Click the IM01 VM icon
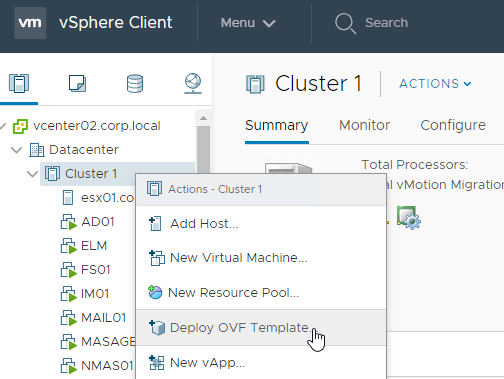The height and width of the screenshot is (379, 504). point(69,294)
